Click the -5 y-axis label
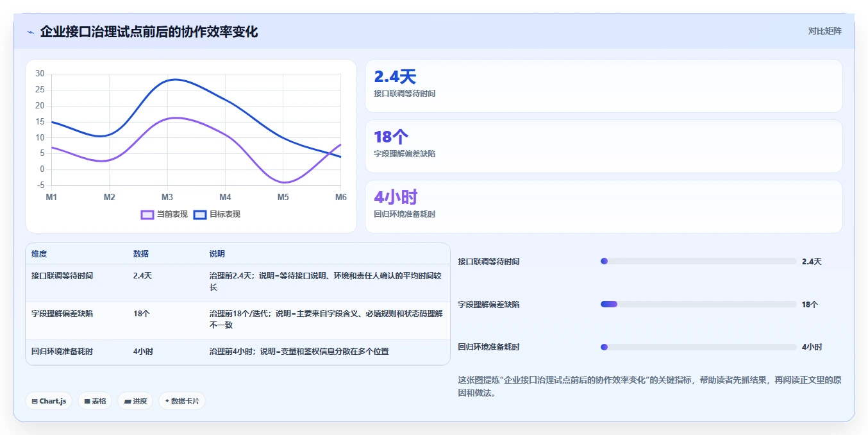Viewport: 868px width, 435px height. tap(41, 185)
